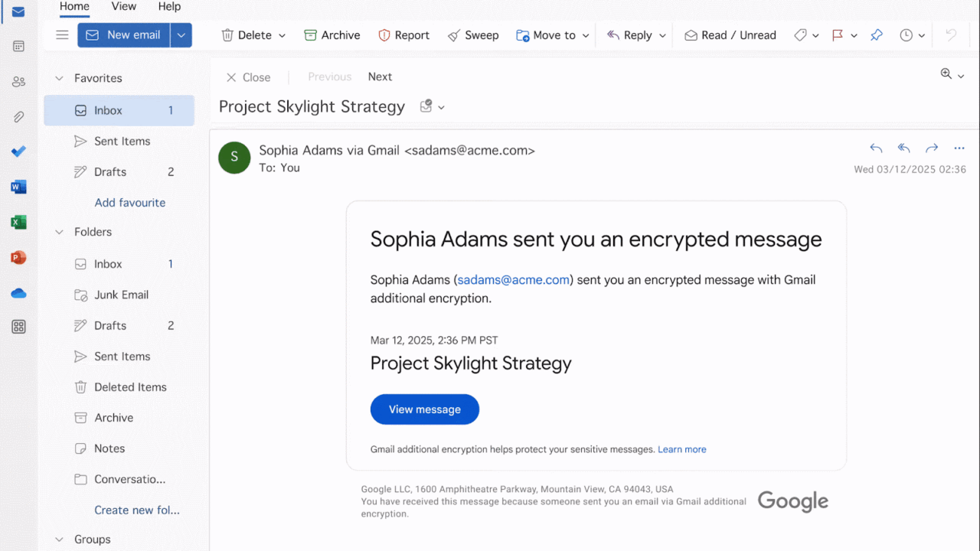This screenshot has width=980, height=551.
Task: Select the Junk Email folder
Action: [121, 295]
